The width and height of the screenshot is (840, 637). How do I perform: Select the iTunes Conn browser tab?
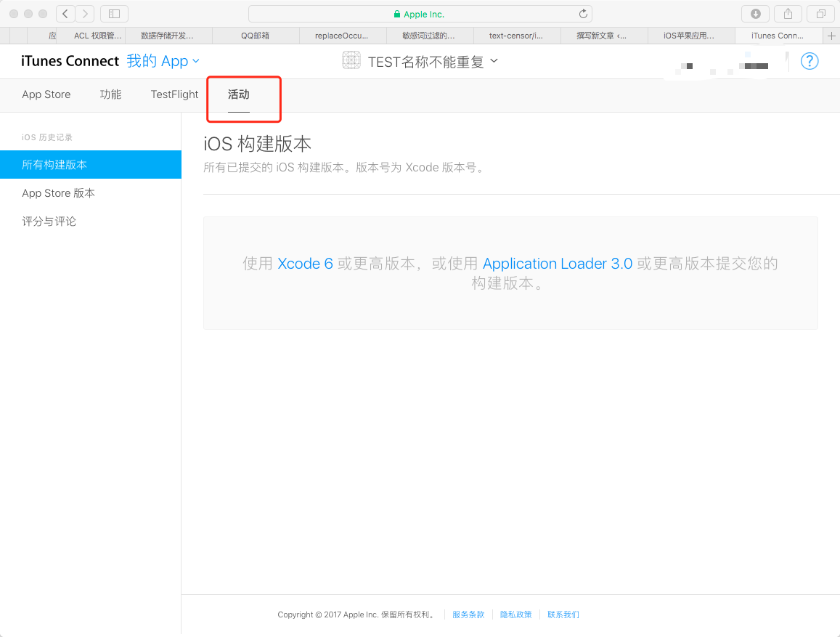coord(778,36)
